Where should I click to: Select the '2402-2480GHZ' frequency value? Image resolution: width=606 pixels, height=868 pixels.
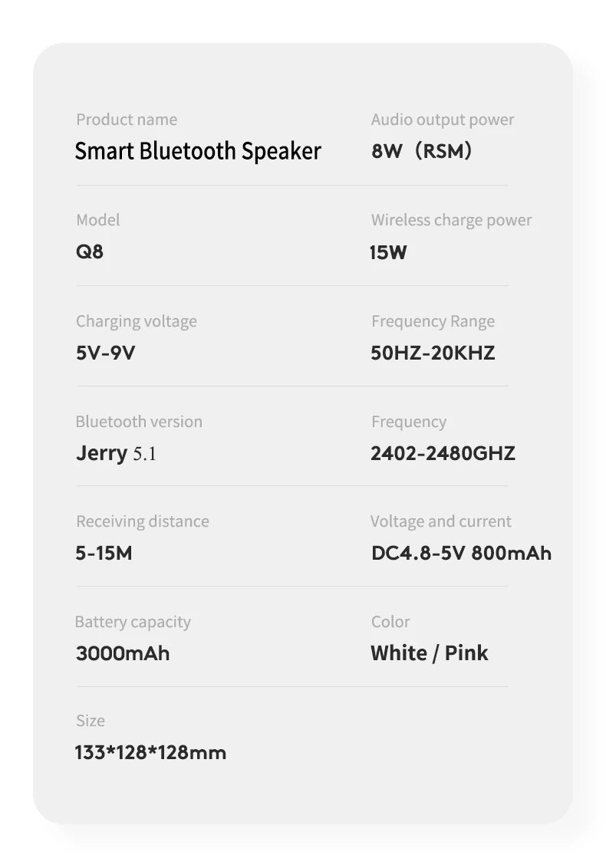point(443,453)
